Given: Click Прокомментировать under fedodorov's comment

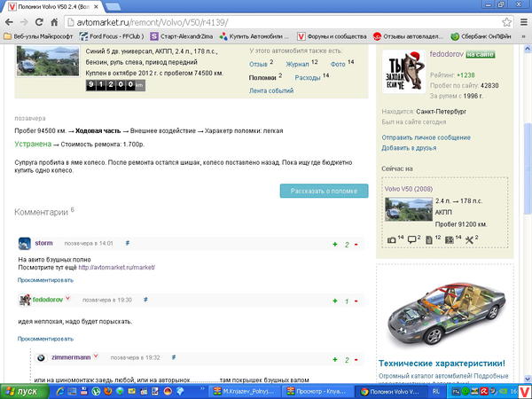Looking at the screenshot, I should click(45, 339).
